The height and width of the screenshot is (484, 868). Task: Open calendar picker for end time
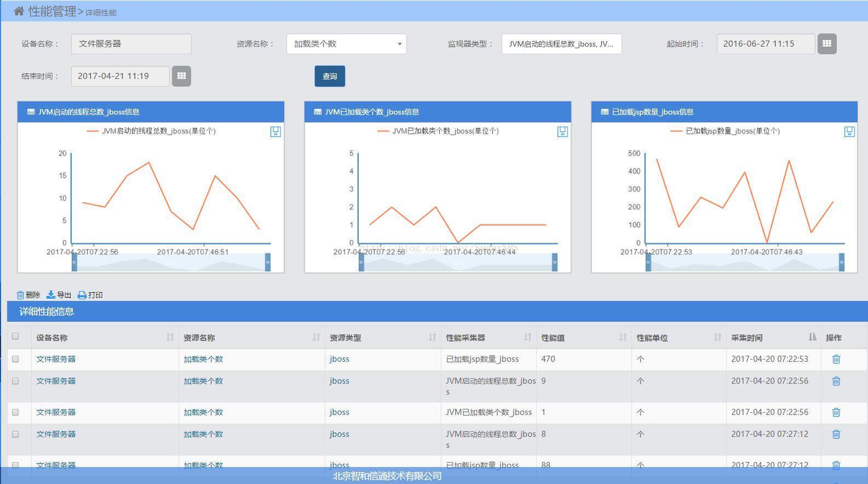click(181, 76)
